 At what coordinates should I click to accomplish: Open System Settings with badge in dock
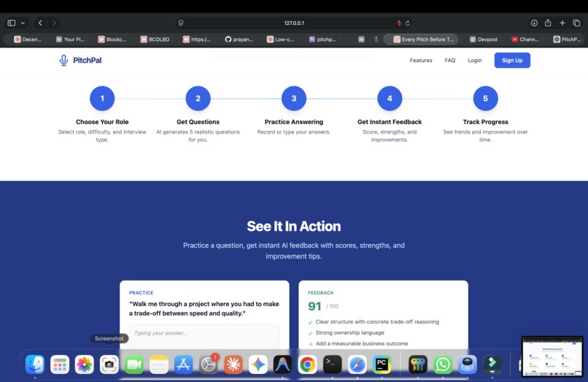208,364
